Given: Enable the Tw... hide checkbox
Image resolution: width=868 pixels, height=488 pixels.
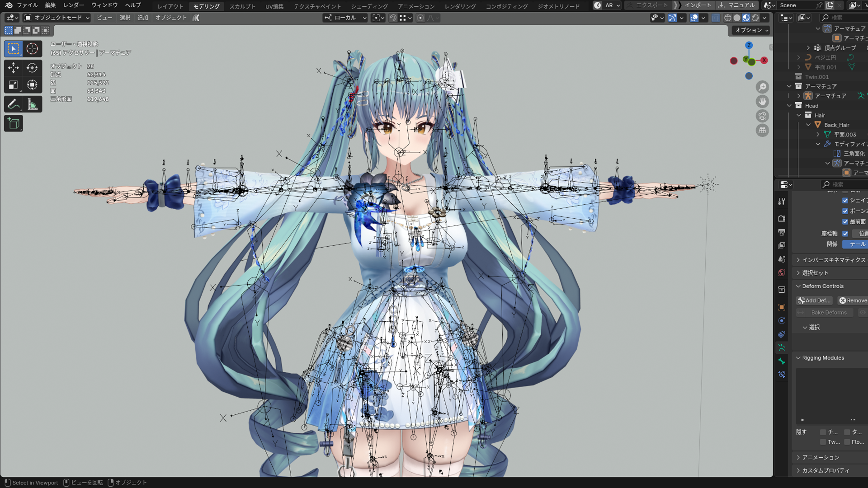Looking at the screenshot, I should (x=823, y=442).
